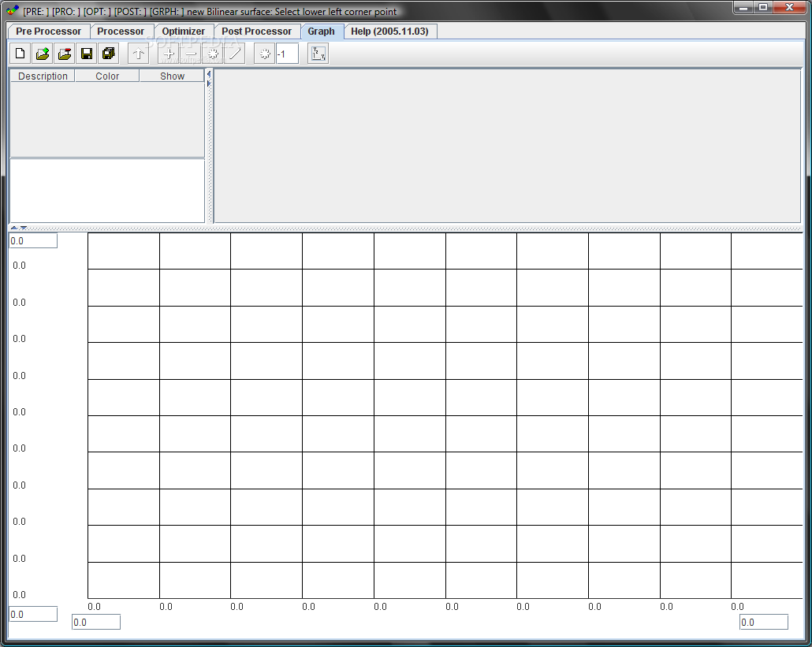This screenshot has height=647, width=812.
Task: Save using the single floppy disk icon
Action: [x=87, y=54]
